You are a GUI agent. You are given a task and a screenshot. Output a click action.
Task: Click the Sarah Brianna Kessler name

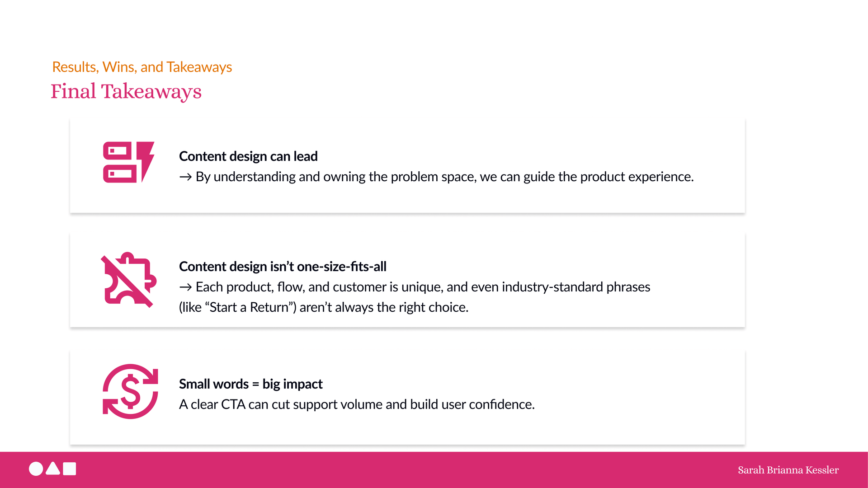coord(788,470)
